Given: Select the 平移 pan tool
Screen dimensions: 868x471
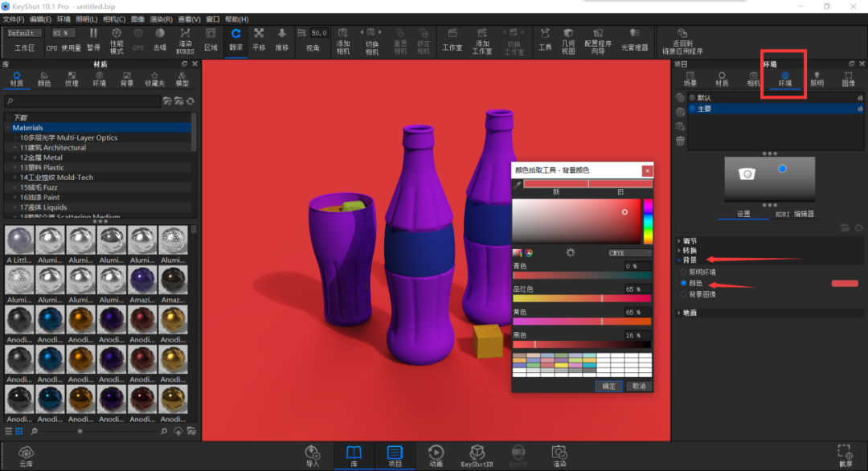Looking at the screenshot, I should [x=259, y=40].
